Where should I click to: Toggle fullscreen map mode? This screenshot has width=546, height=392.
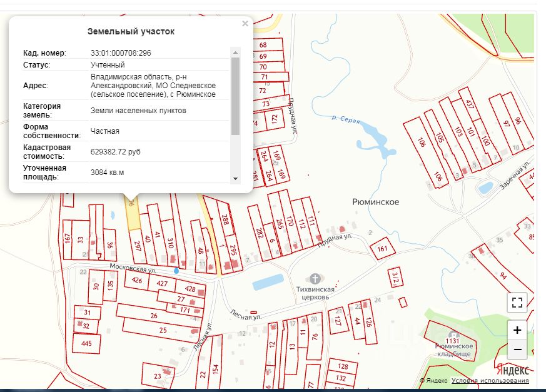pos(517,302)
